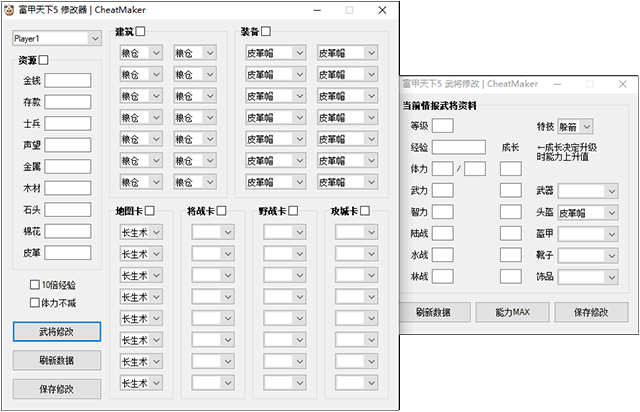Click 刷新数据 in the 武将修改 window
640x412 pixels.
(435, 312)
